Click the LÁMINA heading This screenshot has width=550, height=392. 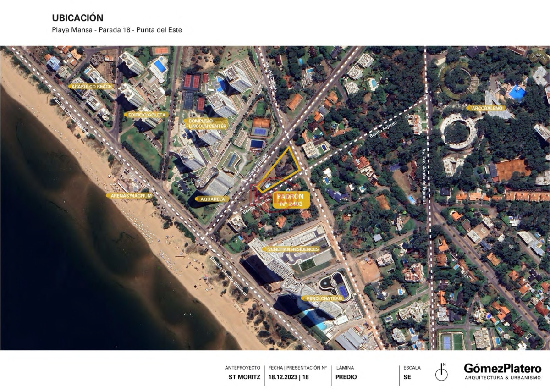(x=345, y=368)
